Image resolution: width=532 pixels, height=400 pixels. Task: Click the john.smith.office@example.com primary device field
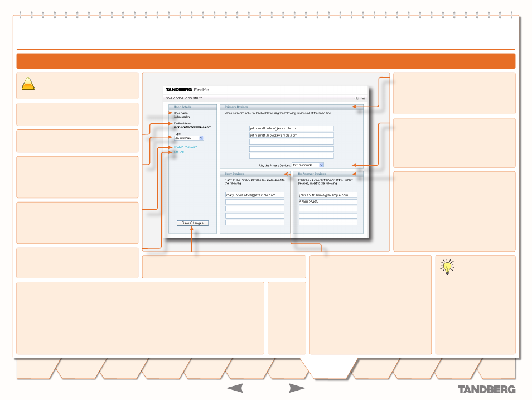[x=292, y=128]
